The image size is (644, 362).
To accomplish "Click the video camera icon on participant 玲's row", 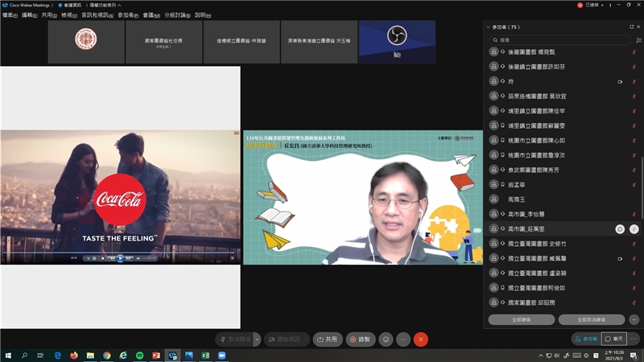I will (x=620, y=82).
